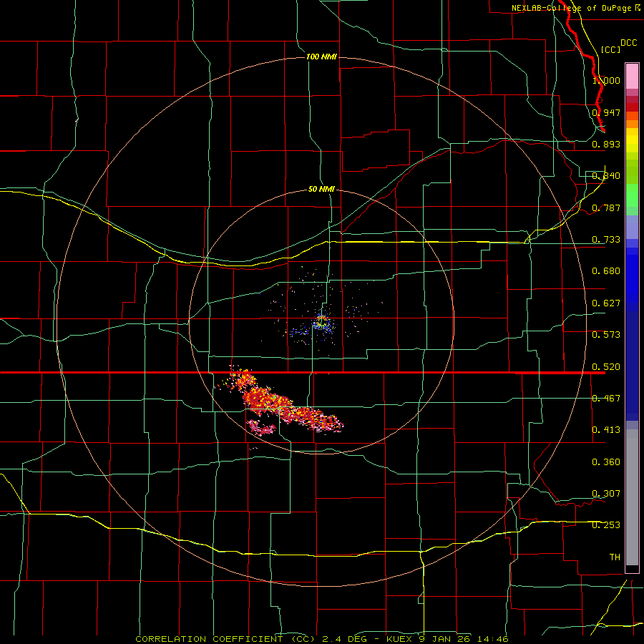Image resolution: width=644 pixels, height=644 pixels.
Task: Click the 100 NMI range ring label
Action: [x=321, y=57]
